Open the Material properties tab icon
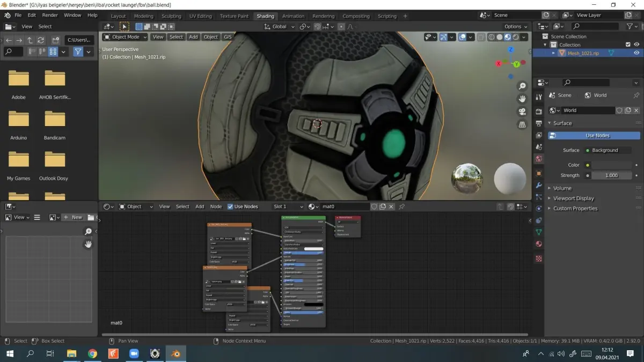Image resolution: width=644 pixels, height=362 pixels. click(x=539, y=244)
